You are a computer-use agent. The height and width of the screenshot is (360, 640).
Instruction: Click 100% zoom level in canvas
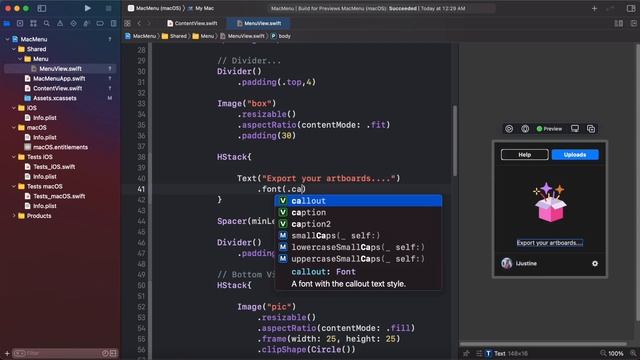point(616,353)
